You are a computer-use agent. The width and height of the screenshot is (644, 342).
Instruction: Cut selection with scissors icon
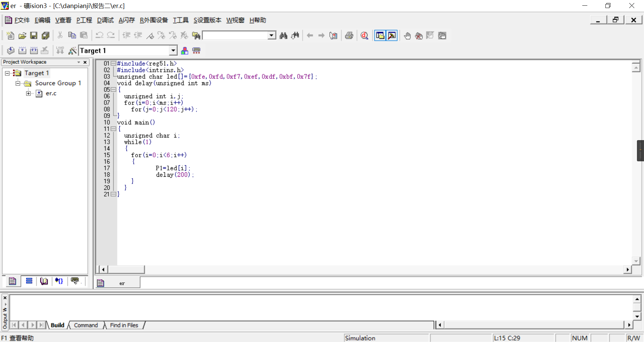click(x=60, y=36)
